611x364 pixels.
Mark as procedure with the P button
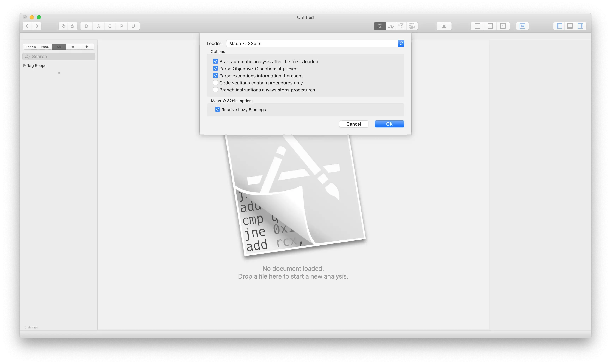[x=122, y=26]
